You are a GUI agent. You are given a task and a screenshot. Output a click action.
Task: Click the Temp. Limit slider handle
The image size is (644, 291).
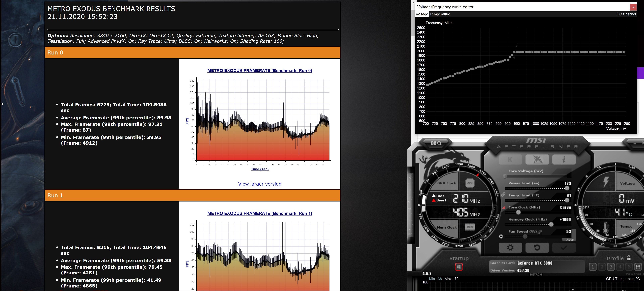click(x=567, y=200)
